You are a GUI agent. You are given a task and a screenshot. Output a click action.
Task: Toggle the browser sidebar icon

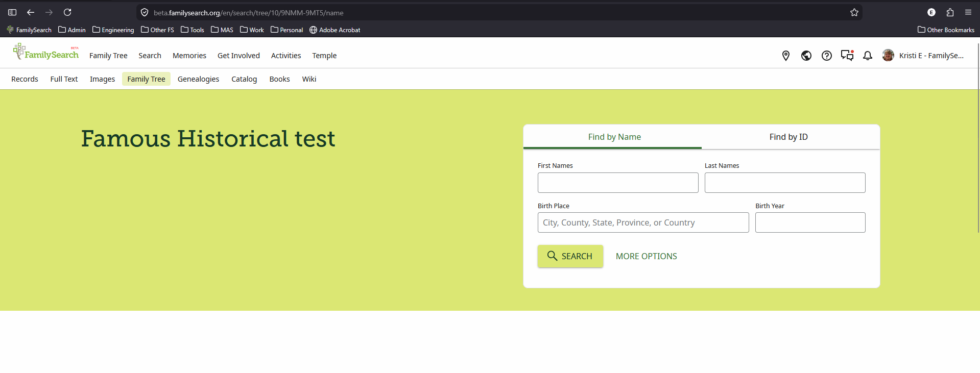click(12, 12)
